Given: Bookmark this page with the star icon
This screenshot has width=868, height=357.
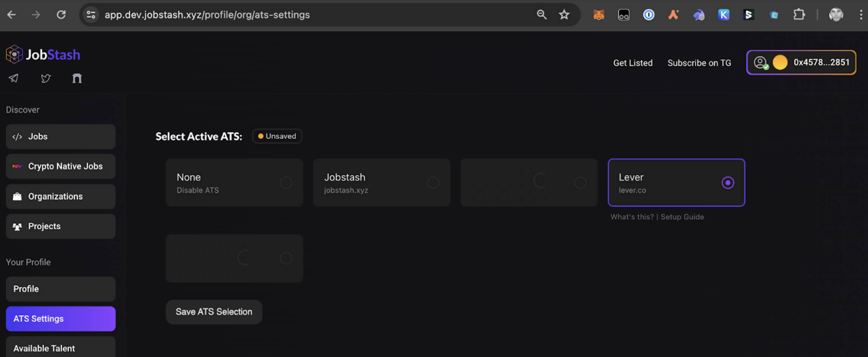Looking at the screenshot, I should (x=564, y=15).
